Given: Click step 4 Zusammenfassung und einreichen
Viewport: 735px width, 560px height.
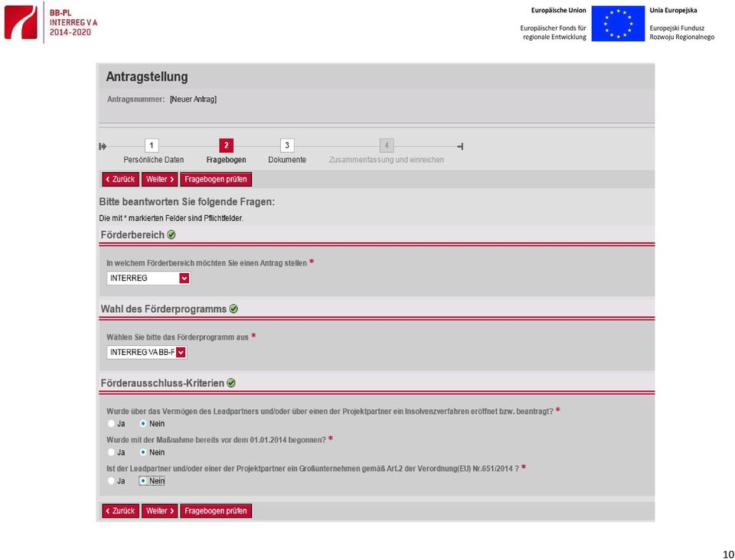Looking at the screenshot, I should 386,145.
